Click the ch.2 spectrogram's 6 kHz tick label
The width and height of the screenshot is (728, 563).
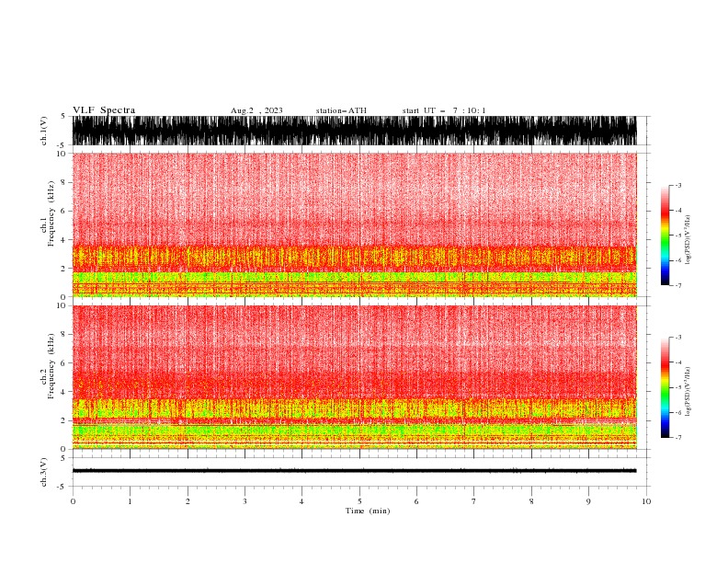[x=63, y=363]
